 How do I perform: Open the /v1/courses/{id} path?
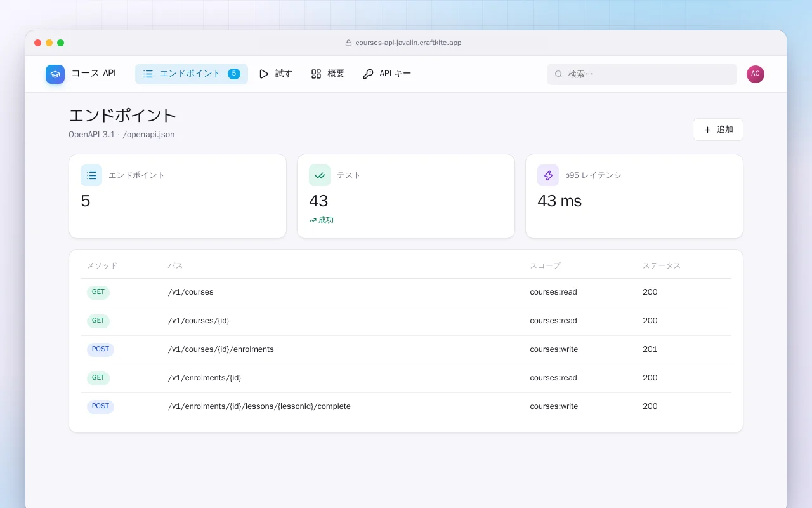199,321
